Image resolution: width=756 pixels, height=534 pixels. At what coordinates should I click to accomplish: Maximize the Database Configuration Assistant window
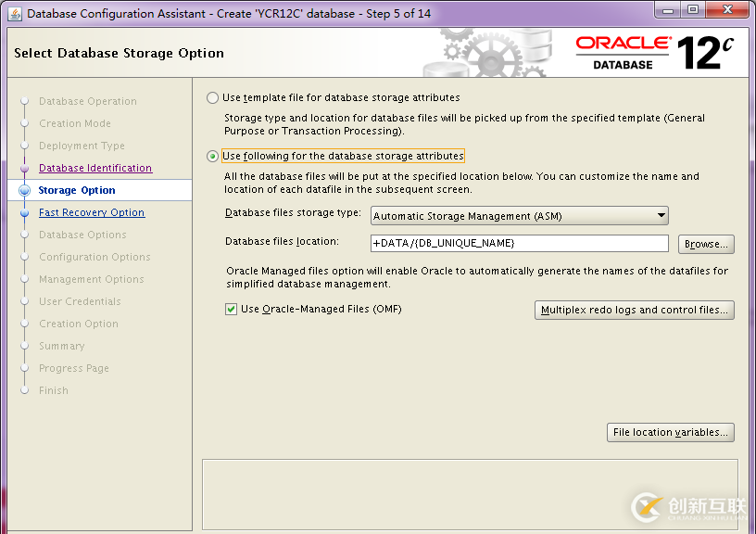[x=693, y=10]
